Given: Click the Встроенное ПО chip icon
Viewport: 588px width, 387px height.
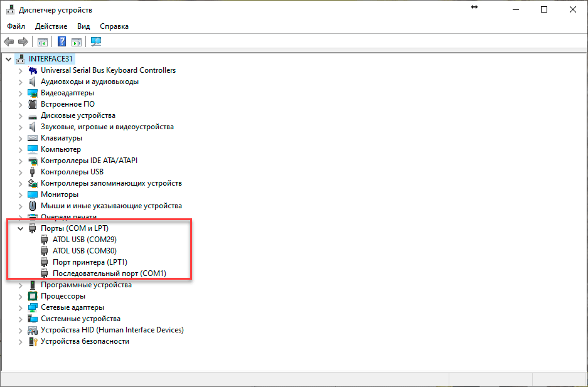Looking at the screenshot, I should 33,104.
